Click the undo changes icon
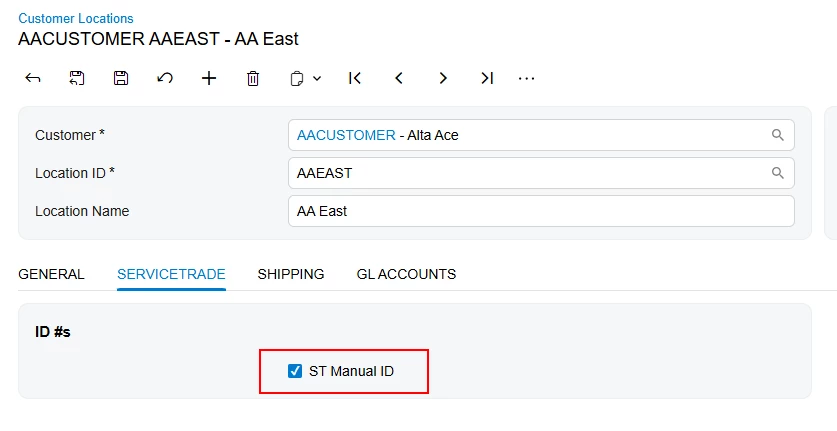This screenshot has width=837, height=431. tap(165, 78)
